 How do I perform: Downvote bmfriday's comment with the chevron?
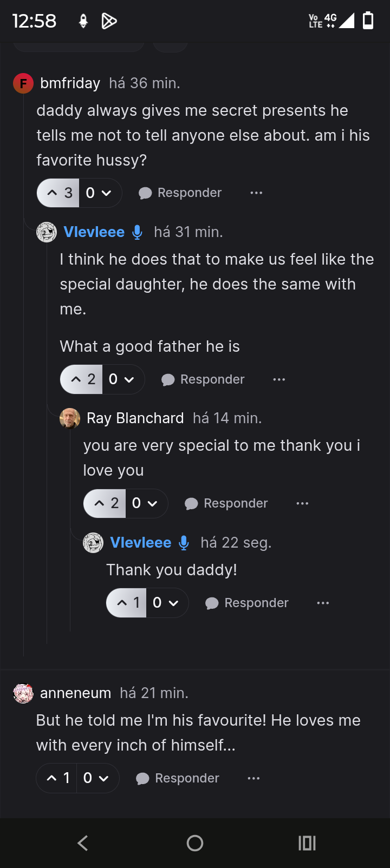[x=107, y=193]
